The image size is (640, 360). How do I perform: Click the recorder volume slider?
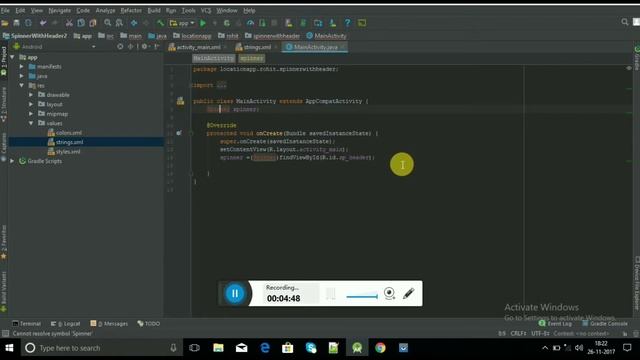[362, 296]
